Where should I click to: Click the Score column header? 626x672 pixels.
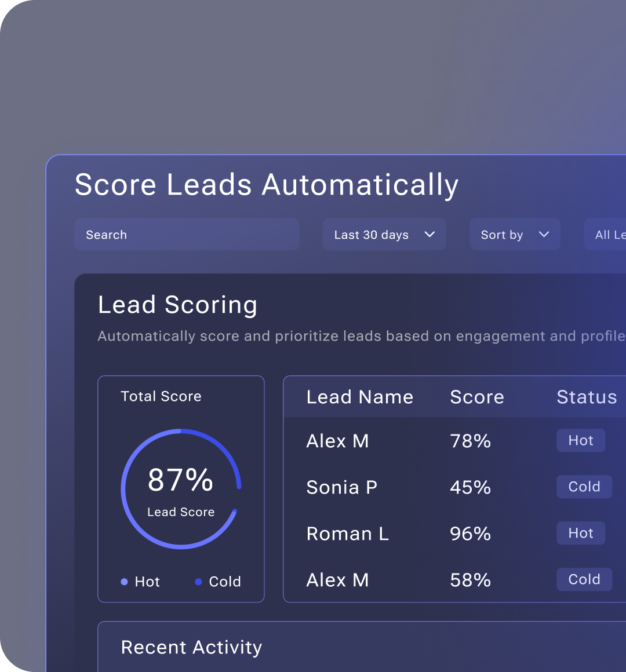[476, 397]
